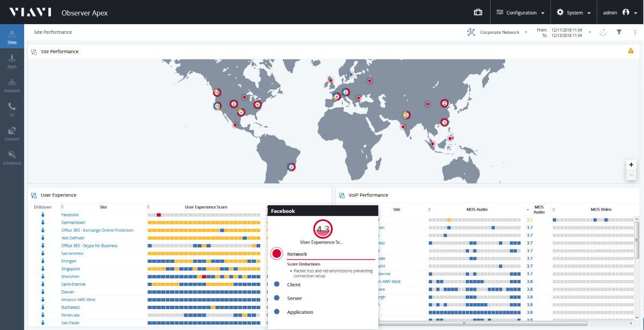This screenshot has width=644, height=330.
Task: Click the warning triangle on Site Performance
Action: coord(632,49)
